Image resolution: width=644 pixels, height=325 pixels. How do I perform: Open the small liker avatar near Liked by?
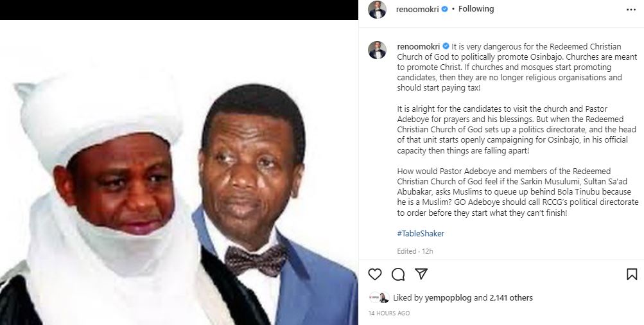click(x=378, y=297)
